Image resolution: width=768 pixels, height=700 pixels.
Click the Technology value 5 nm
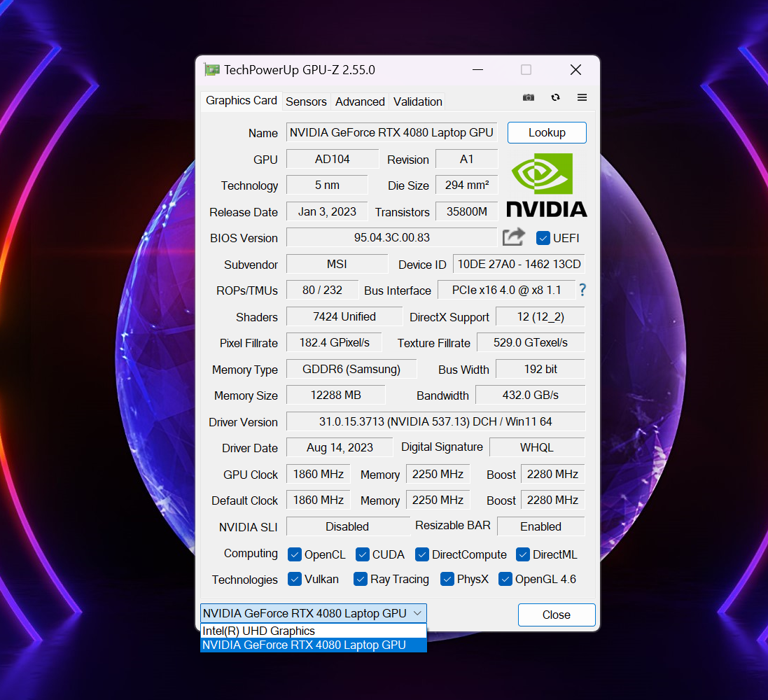(327, 185)
